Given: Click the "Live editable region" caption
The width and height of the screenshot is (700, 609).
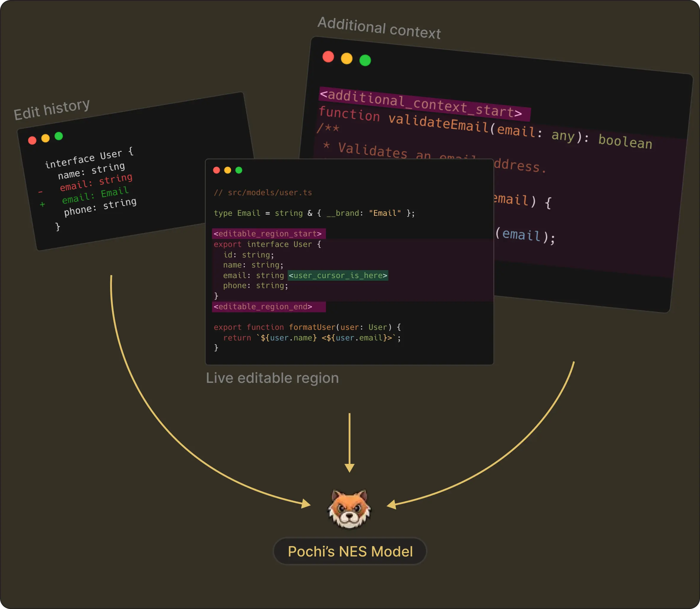Looking at the screenshot, I should pyautogui.click(x=272, y=378).
